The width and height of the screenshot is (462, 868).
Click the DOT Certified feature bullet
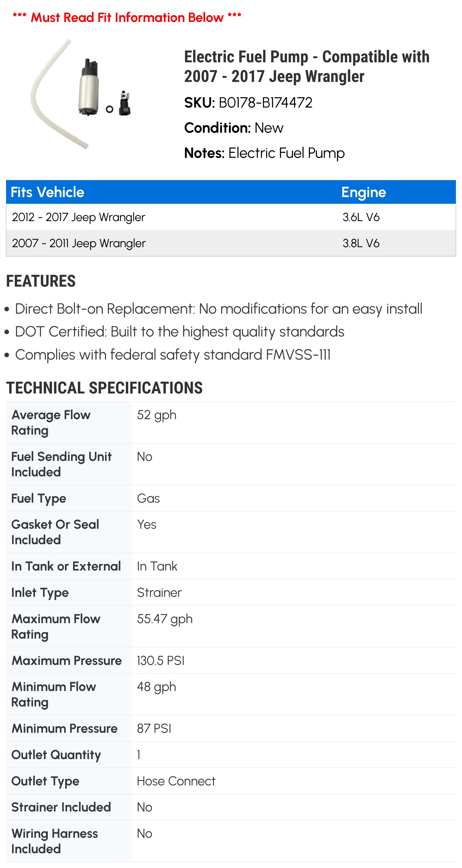(x=179, y=332)
